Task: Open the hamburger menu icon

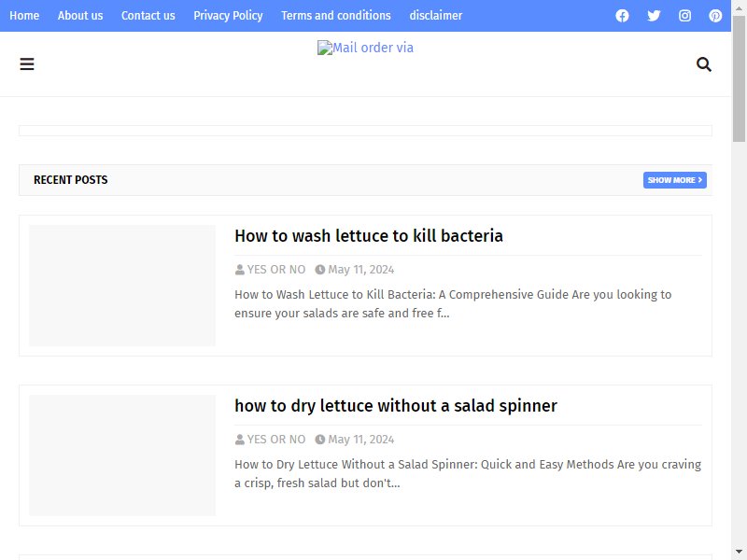Action: [27, 63]
